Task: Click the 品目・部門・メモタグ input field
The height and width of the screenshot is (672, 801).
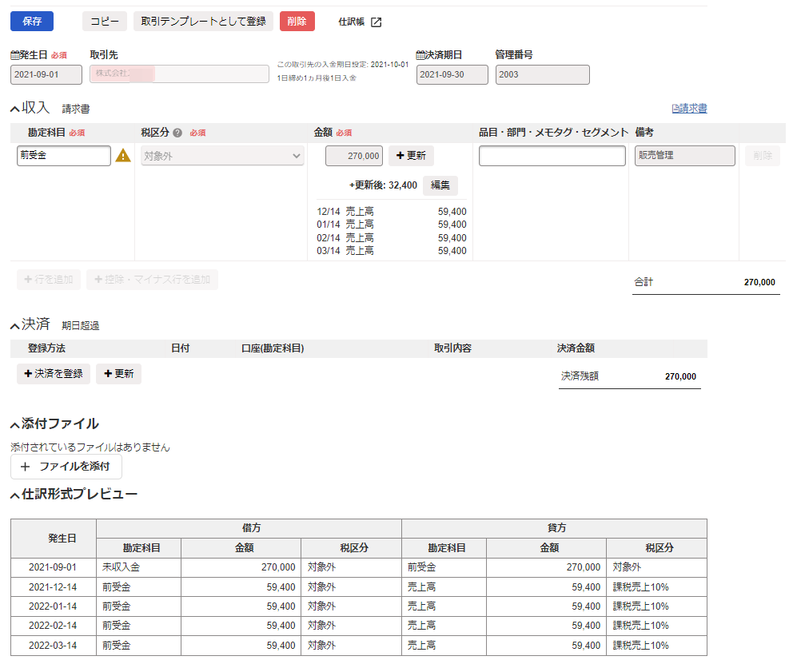Action: 552,156
